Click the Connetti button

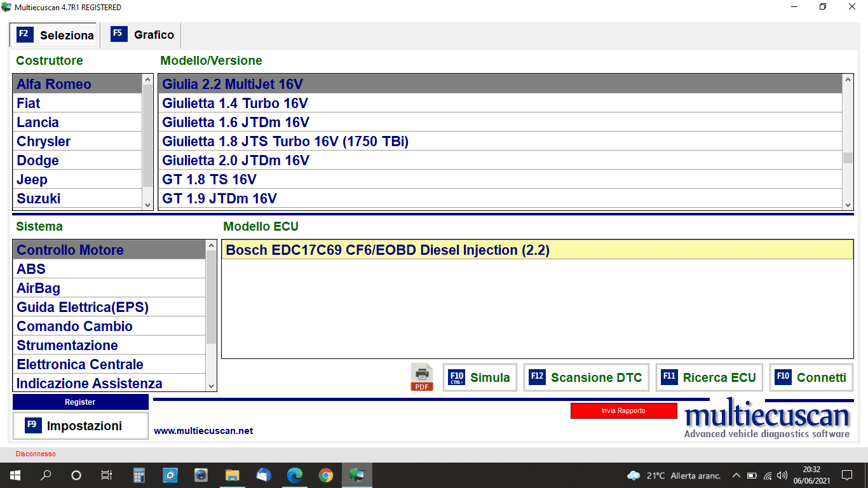[x=811, y=377]
